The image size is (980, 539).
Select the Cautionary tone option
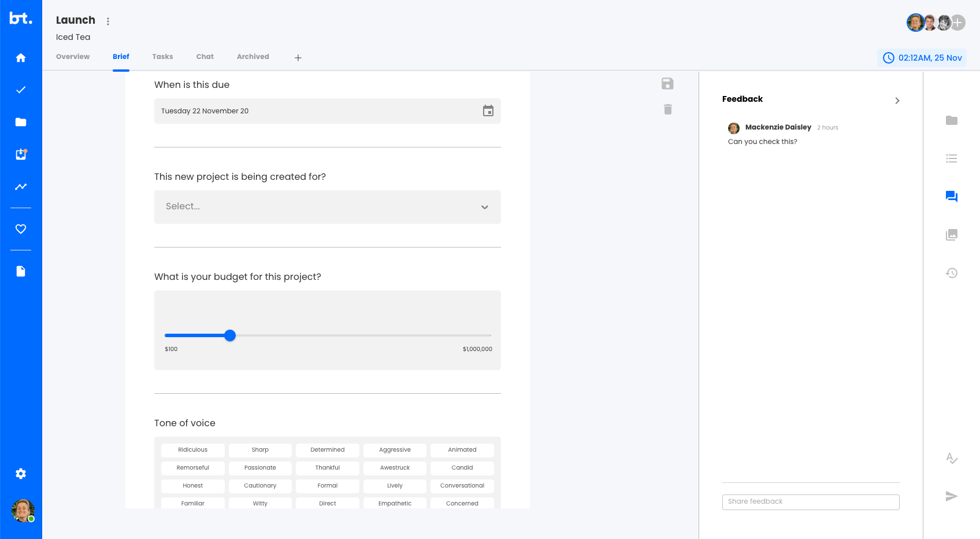(x=260, y=486)
